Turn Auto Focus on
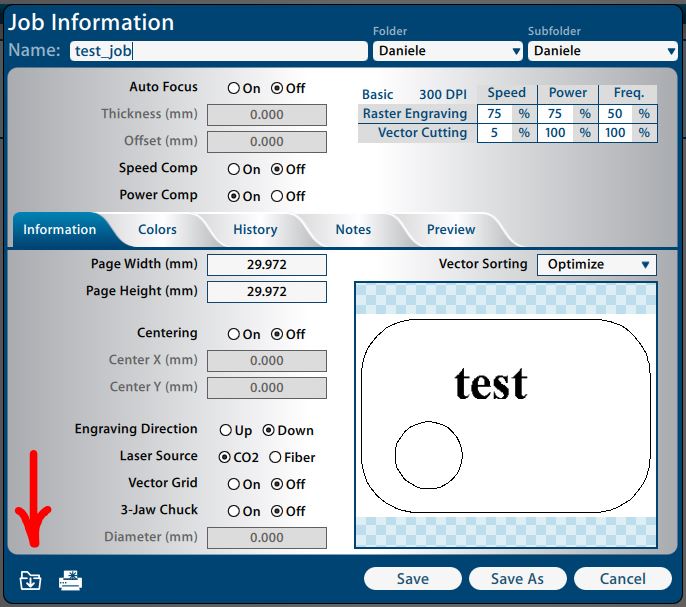Screen dimensions: 686x607 tap(234, 88)
